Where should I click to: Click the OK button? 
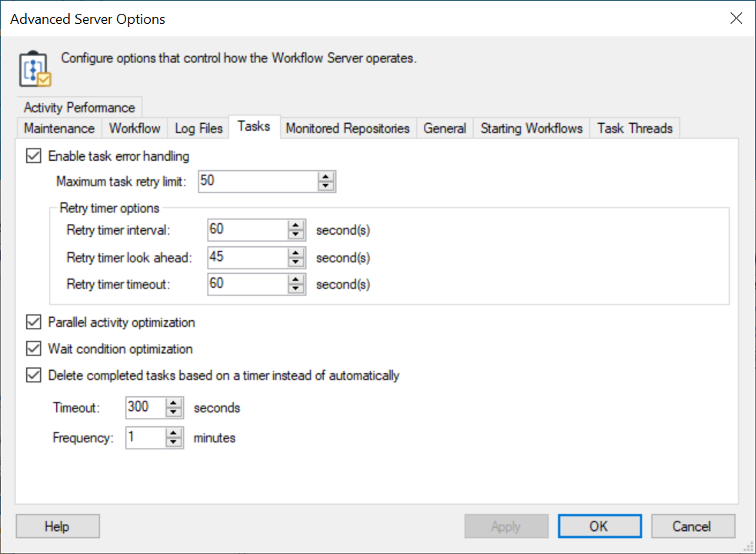pyautogui.click(x=598, y=526)
